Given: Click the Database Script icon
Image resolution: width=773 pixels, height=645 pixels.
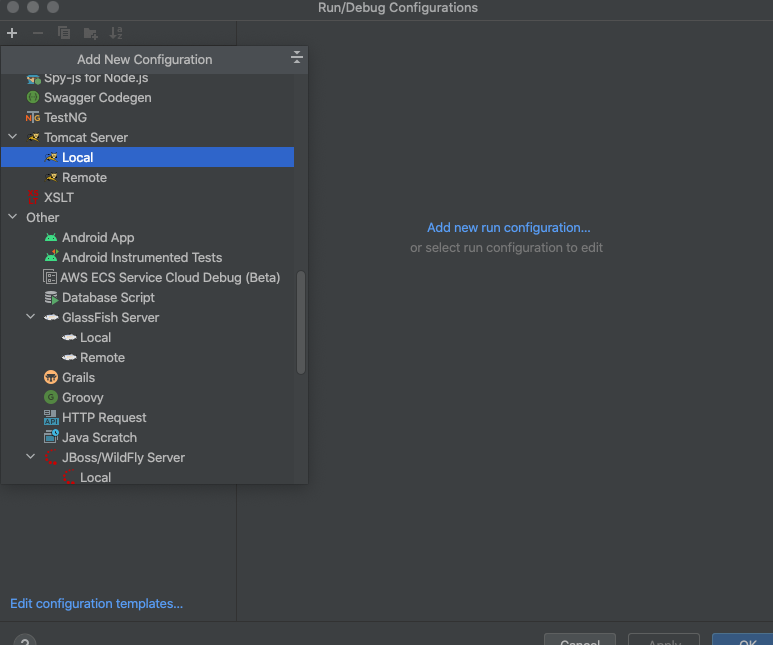Looking at the screenshot, I should (x=51, y=297).
